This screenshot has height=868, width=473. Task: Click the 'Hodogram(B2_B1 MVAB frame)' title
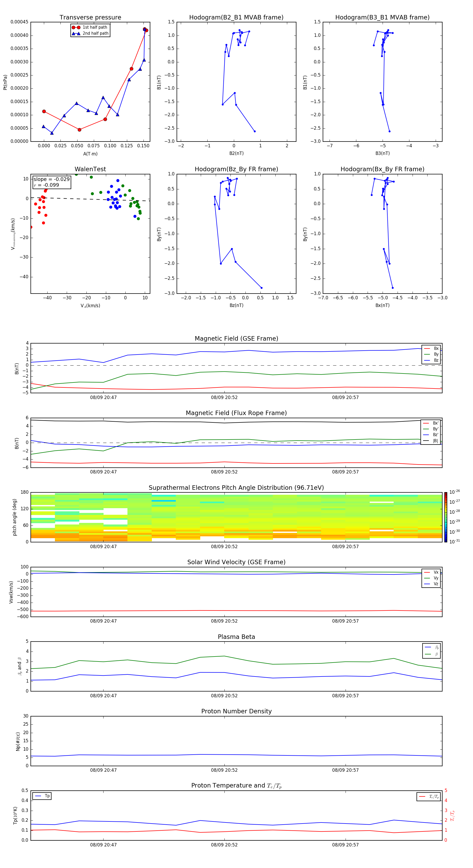(236, 18)
